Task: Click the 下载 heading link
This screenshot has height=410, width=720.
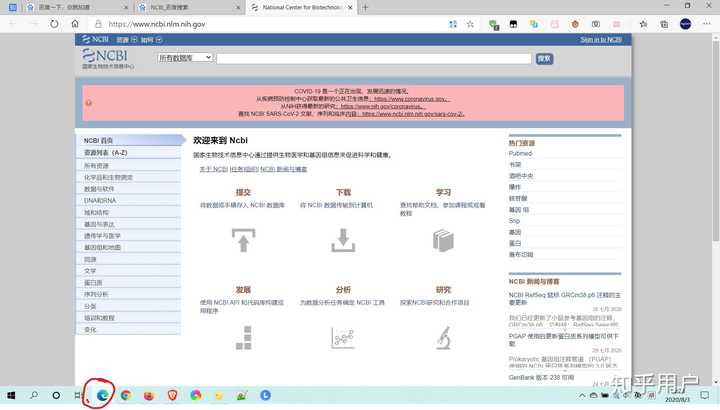Action: click(x=343, y=192)
